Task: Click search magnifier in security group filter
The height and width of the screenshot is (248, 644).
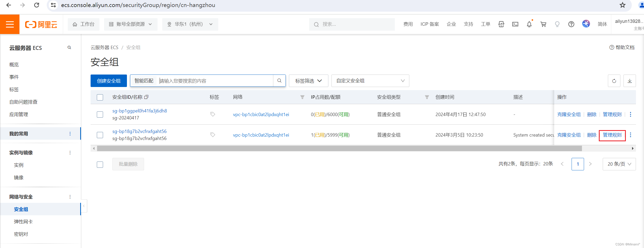Action: 279,81
